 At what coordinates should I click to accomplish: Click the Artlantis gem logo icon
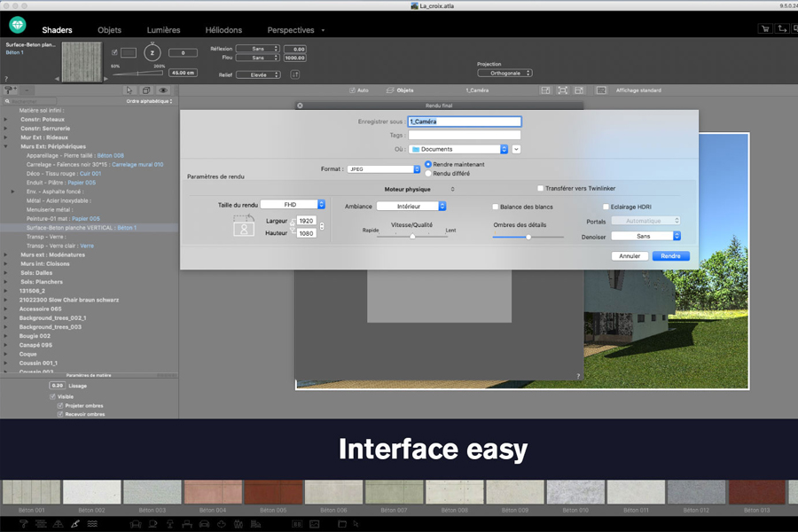(x=18, y=25)
